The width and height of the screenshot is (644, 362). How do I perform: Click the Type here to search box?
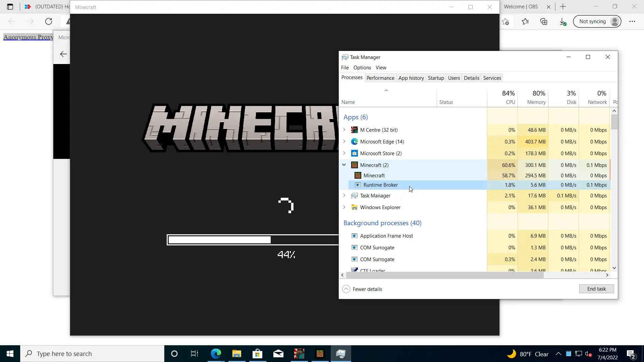pos(92,354)
